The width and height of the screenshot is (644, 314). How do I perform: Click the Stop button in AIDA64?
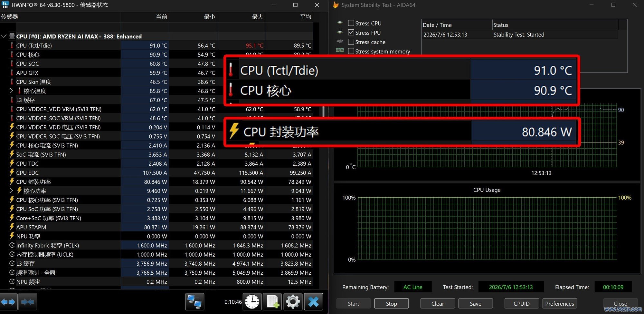[391, 303]
